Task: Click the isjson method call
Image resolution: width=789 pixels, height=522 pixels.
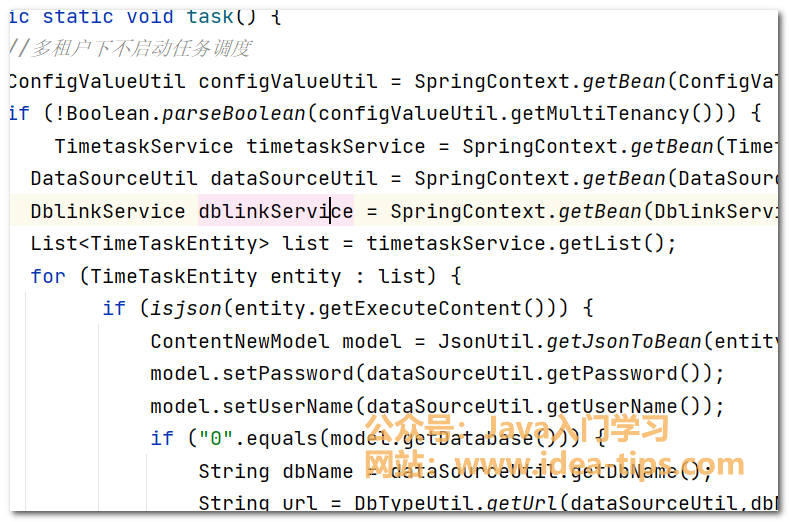Action: pos(182,309)
